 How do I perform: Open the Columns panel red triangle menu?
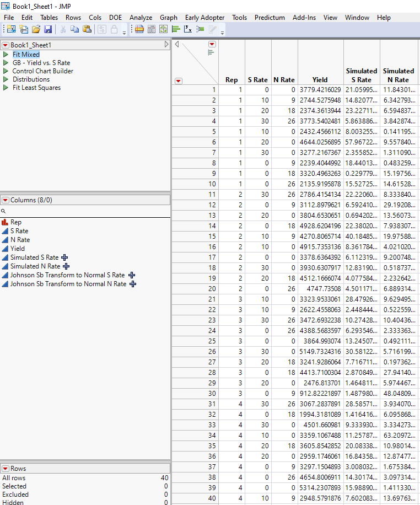[6, 200]
